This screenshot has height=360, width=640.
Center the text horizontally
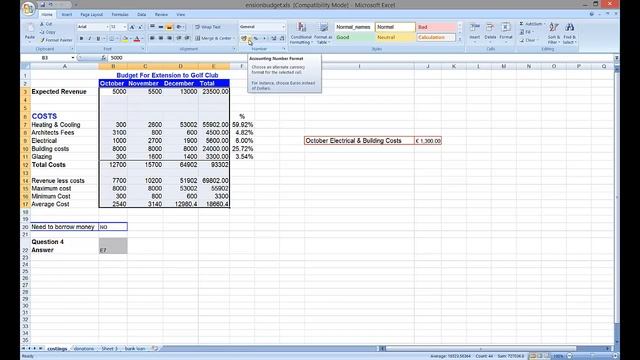pos(160,38)
